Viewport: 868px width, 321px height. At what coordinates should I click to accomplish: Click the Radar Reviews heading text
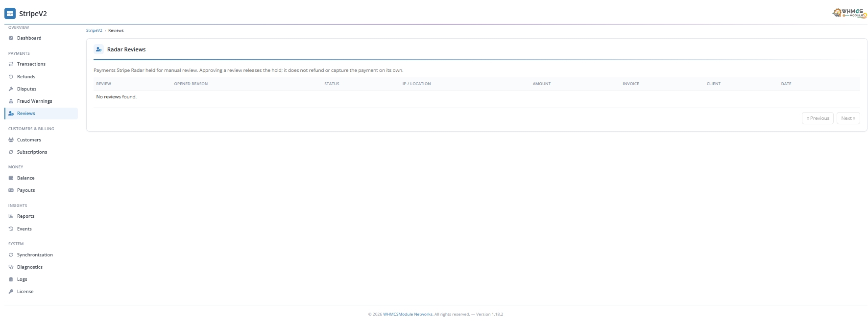pyautogui.click(x=126, y=49)
